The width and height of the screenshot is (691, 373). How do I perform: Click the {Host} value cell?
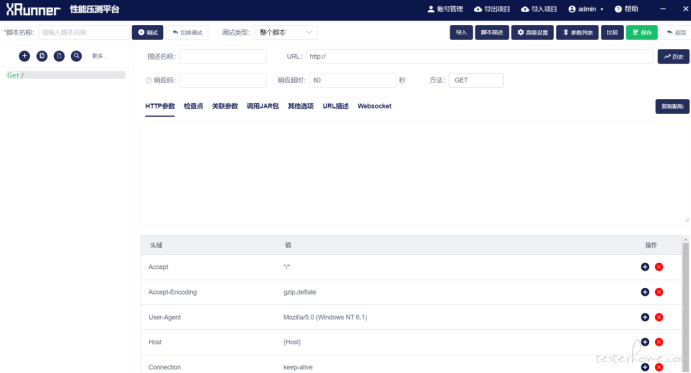pyautogui.click(x=292, y=342)
